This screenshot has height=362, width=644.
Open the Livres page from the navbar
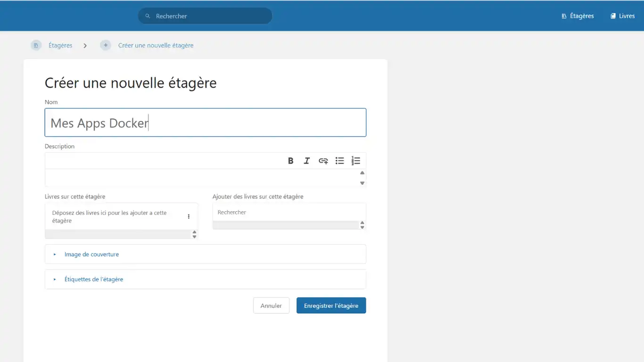click(x=622, y=16)
